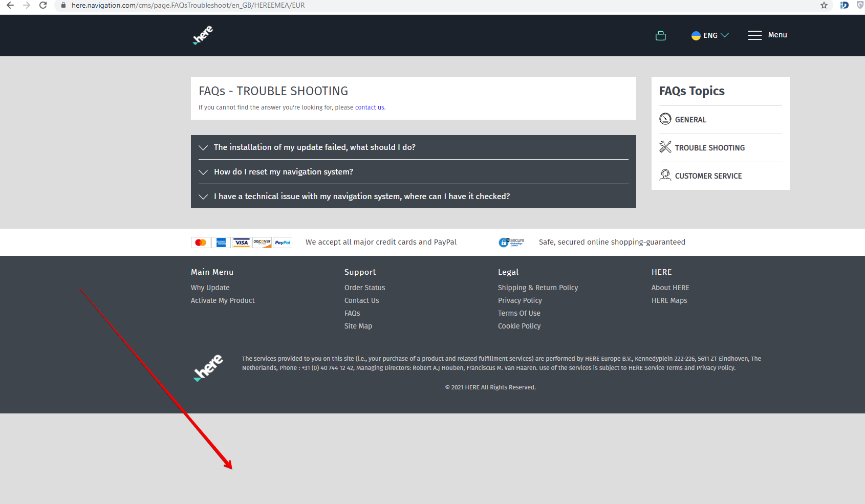
Task: Open Why Update footer link
Action: point(210,288)
